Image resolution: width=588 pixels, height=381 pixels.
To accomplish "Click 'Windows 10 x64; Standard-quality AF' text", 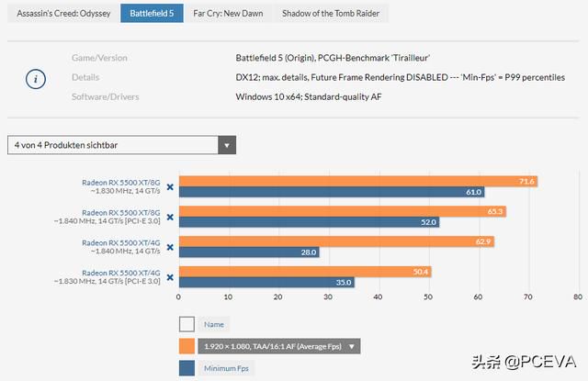I will (x=309, y=96).
